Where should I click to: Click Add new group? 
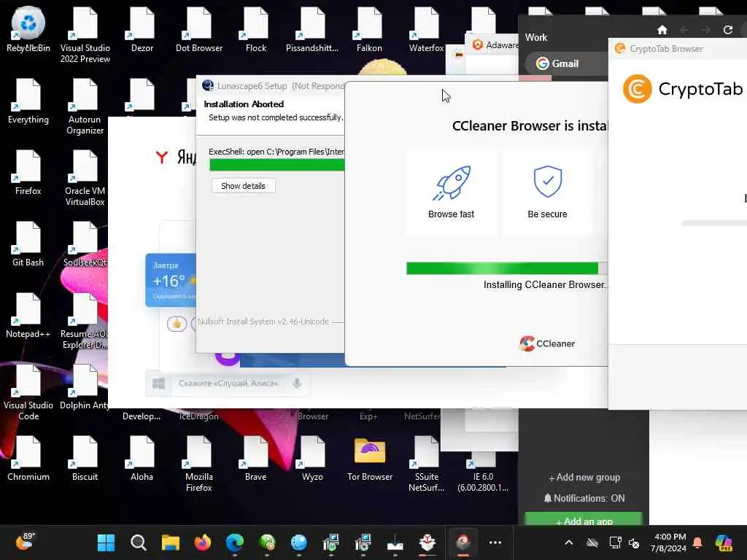click(584, 477)
